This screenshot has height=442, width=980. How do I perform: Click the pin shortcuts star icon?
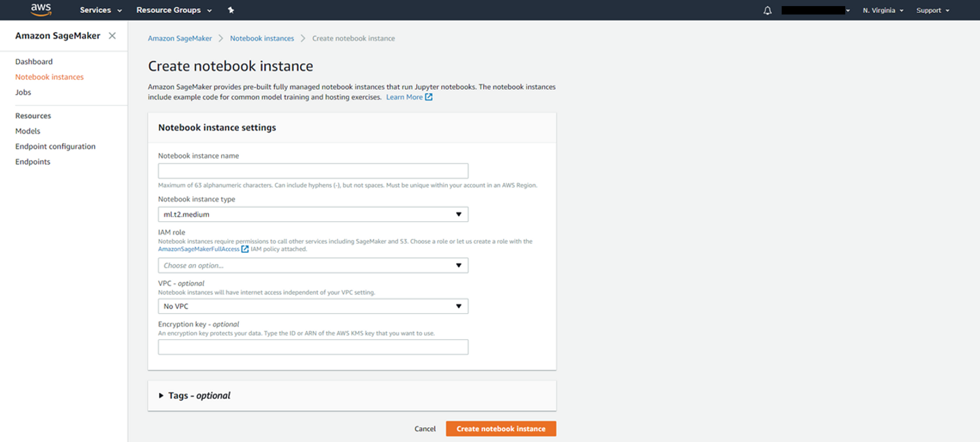[231, 10]
